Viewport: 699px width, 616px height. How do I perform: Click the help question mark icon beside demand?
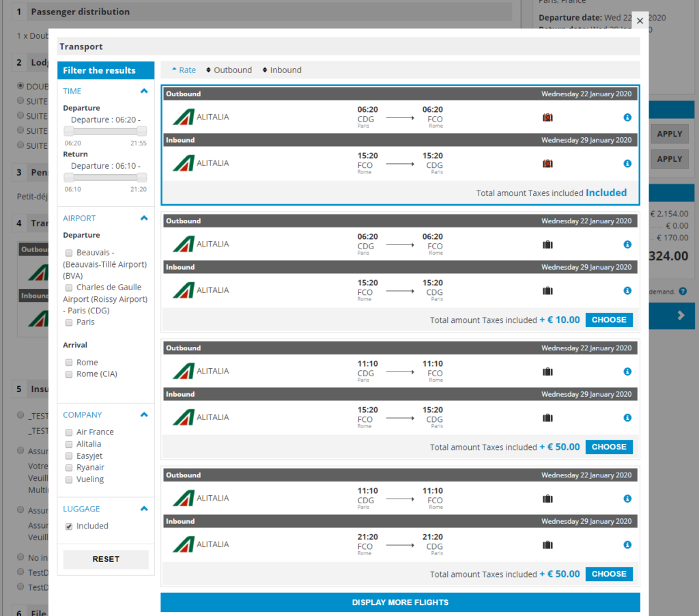(x=683, y=292)
